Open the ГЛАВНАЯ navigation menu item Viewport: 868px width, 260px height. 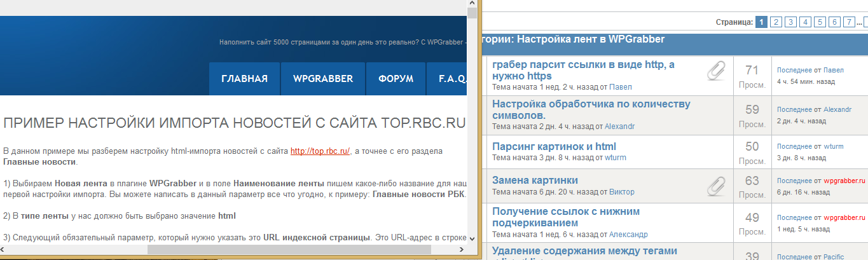tap(244, 79)
